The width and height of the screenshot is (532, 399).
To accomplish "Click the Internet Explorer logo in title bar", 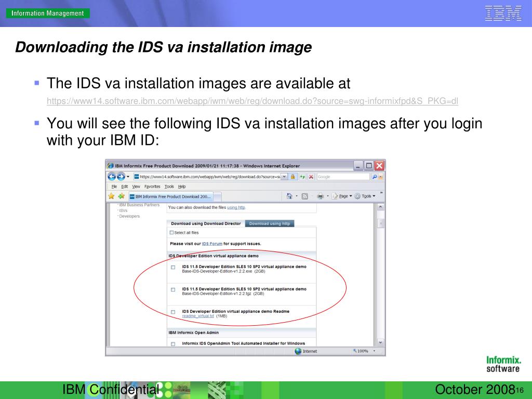I will coord(110,166).
